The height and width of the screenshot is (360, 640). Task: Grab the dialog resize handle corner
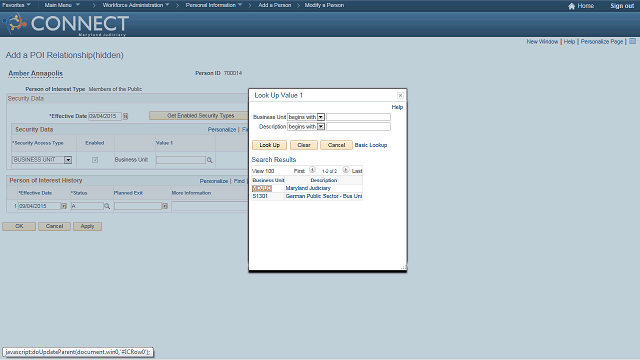click(x=404, y=267)
